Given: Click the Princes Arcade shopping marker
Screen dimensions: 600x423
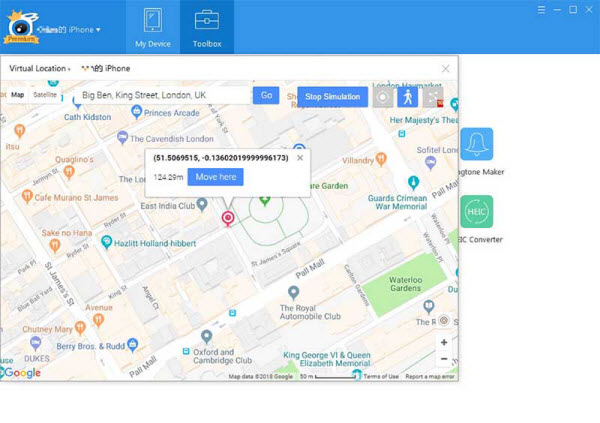Looking at the screenshot, I should (137, 112).
